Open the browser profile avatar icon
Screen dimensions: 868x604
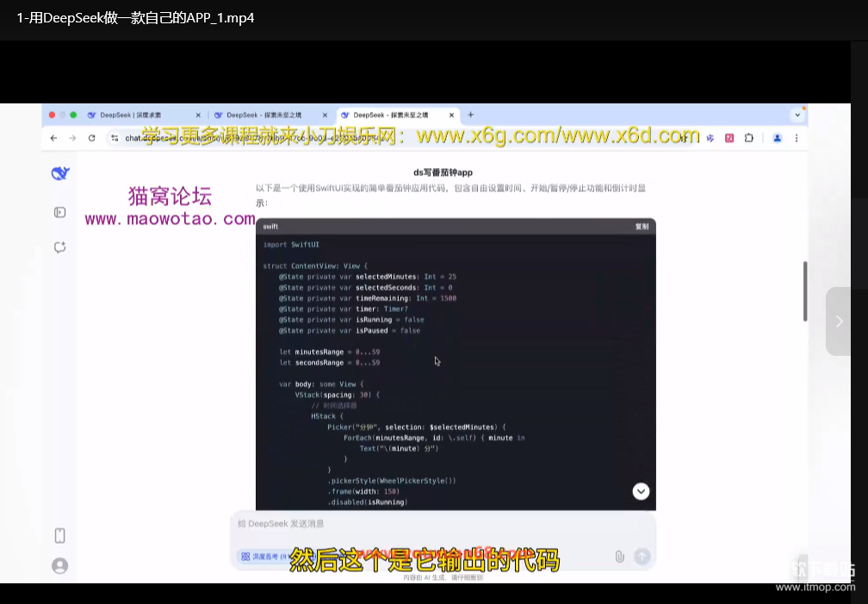pyautogui.click(x=778, y=138)
